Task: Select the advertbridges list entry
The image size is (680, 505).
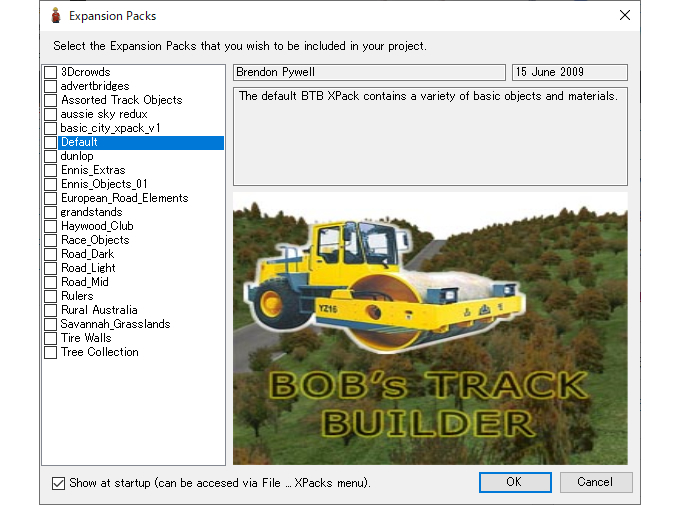Action: click(95, 86)
